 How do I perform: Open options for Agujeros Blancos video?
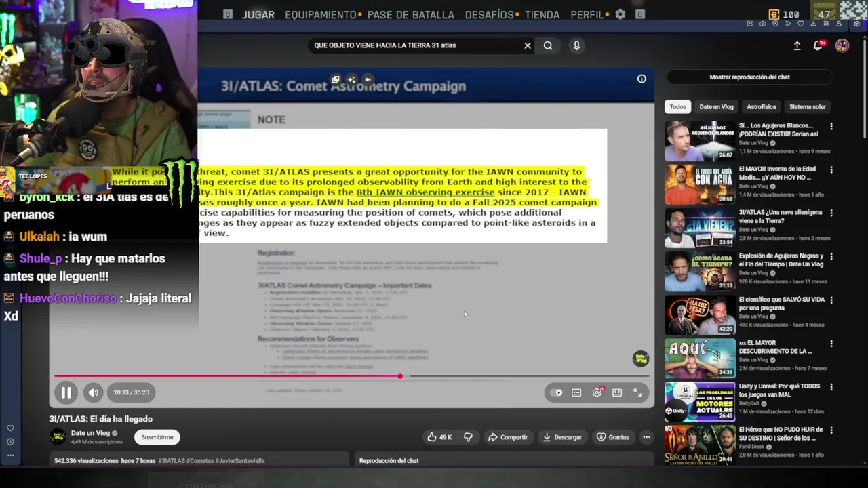point(831,126)
